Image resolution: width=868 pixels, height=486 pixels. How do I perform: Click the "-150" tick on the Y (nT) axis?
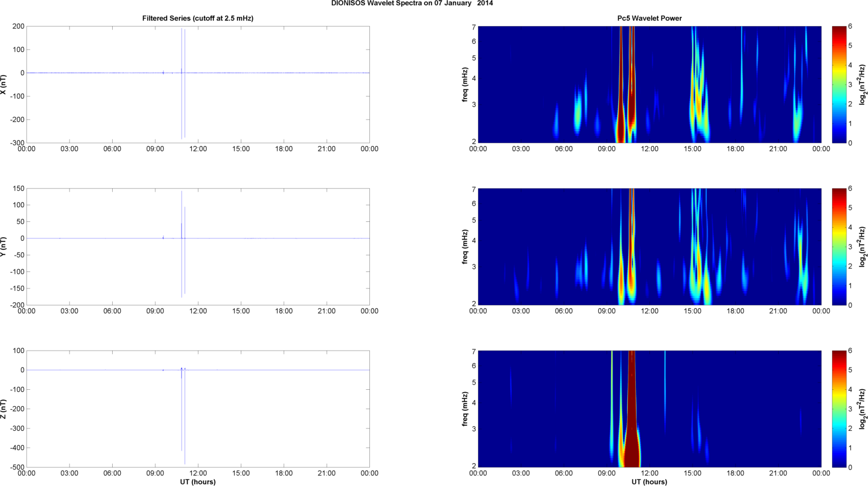17,289
